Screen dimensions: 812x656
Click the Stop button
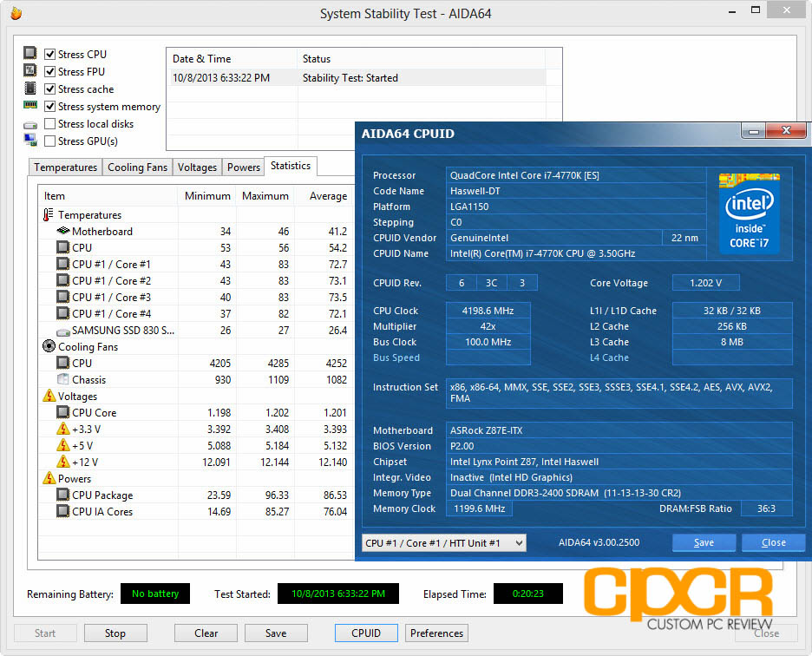(x=115, y=633)
